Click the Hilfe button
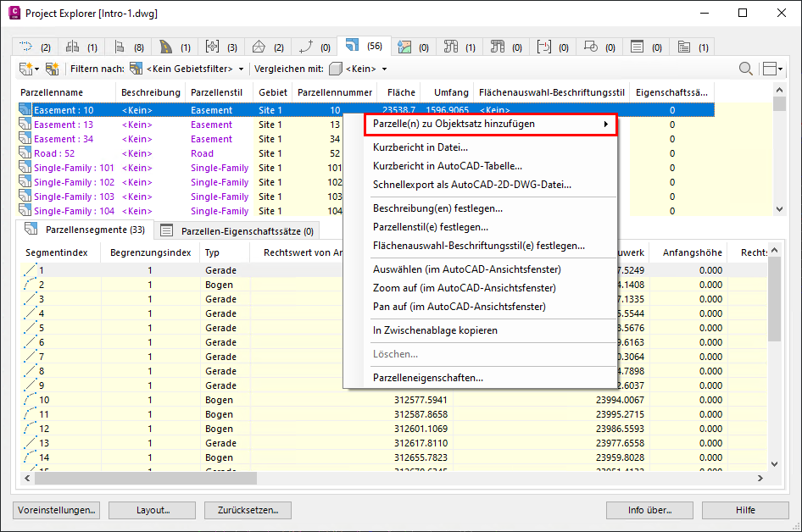Screen dimensions: 802x532 point(745,510)
